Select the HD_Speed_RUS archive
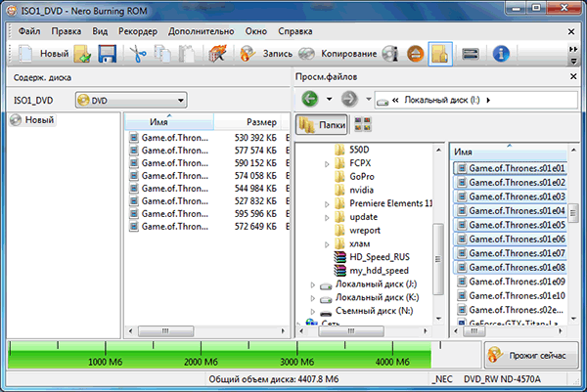The height and width of the screenshot is (392, 587). (x=372, y=257)
